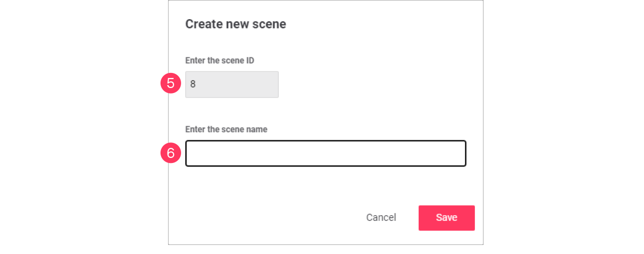Select the value 8 in the ID box
This screenshot has width=644, height=254.
pyautogui.click(x=193, y=84)
